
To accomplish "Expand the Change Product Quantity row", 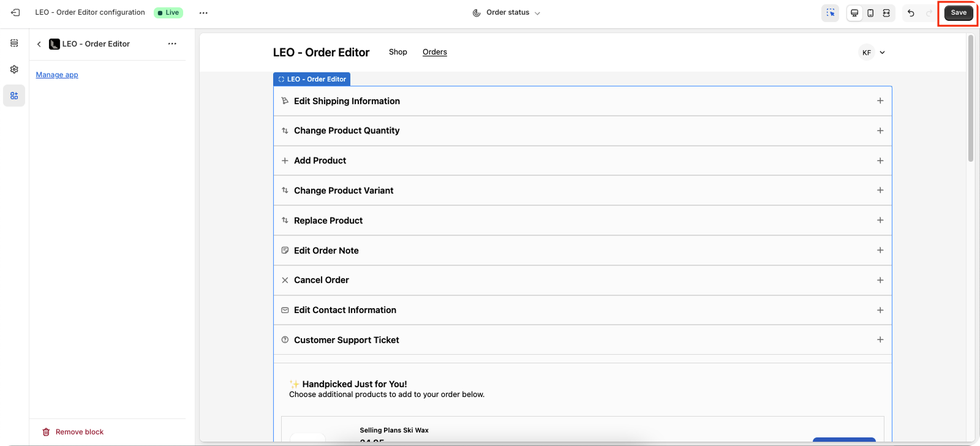I will (x=582, y=130).
